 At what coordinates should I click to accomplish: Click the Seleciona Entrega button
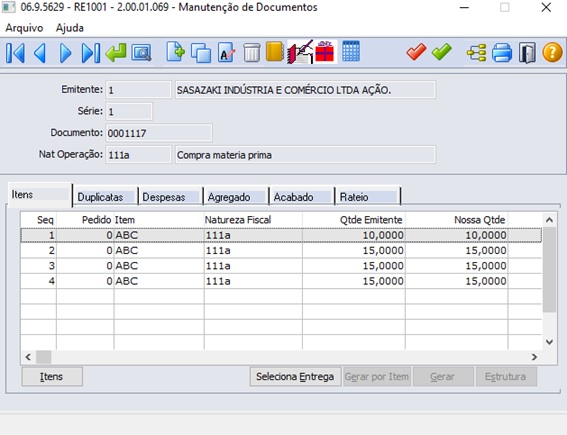(295, 377)
